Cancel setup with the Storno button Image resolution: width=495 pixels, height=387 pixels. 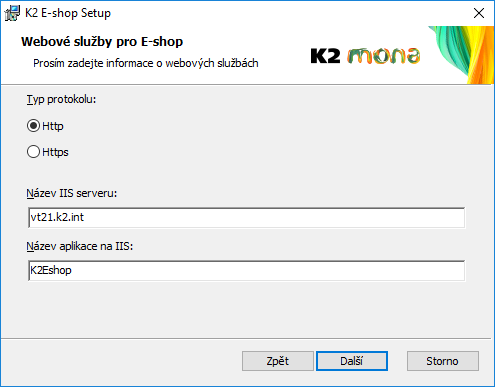click(x=443, y=361)
